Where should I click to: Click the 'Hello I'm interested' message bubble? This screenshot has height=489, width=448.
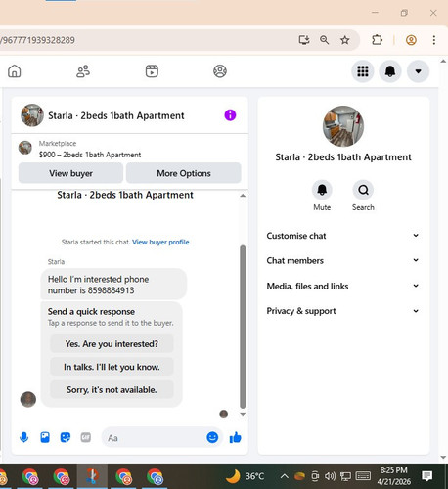point(113,285)
